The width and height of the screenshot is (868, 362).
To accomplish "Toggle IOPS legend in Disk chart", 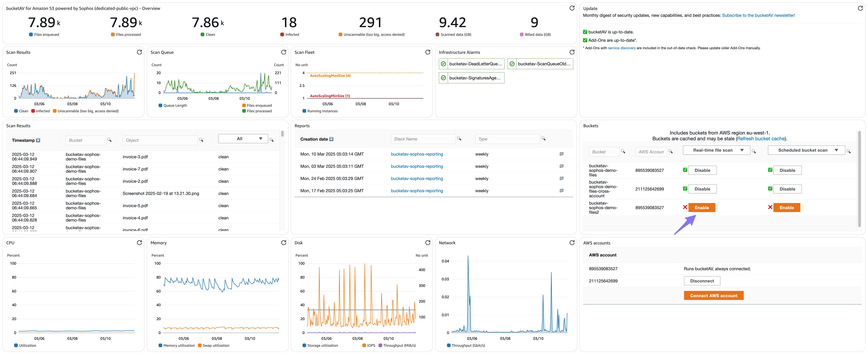I will click(369, 345).
